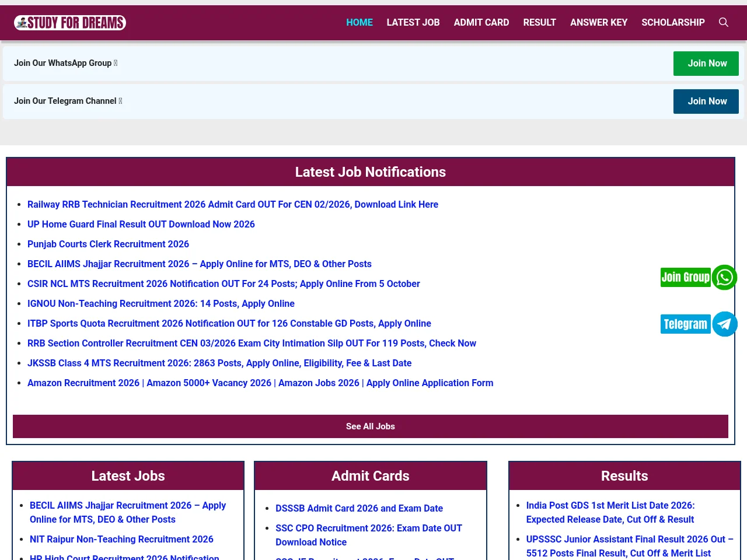This screenshot has height=560, width=747.
Task: Tap the floating WhatsApp circle icon
Action: pyautogui.click(x=724, y=278)
